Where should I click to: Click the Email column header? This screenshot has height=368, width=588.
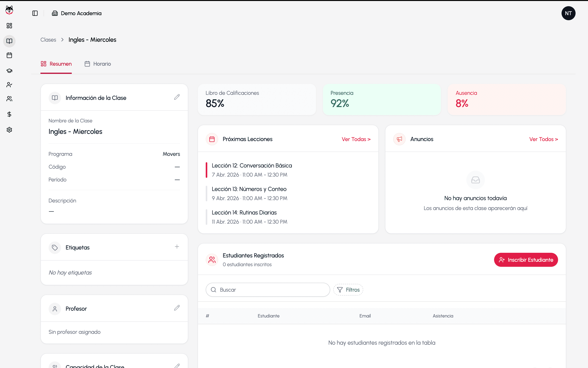click(365, 316)
